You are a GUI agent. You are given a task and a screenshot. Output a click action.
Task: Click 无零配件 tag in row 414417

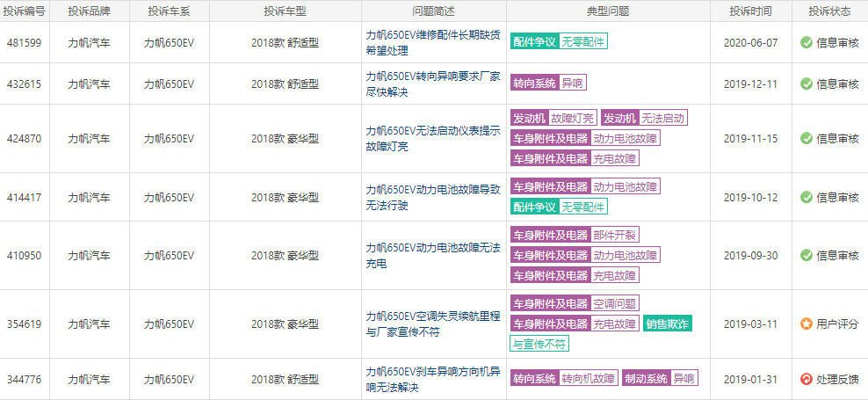tap(583, 207)
